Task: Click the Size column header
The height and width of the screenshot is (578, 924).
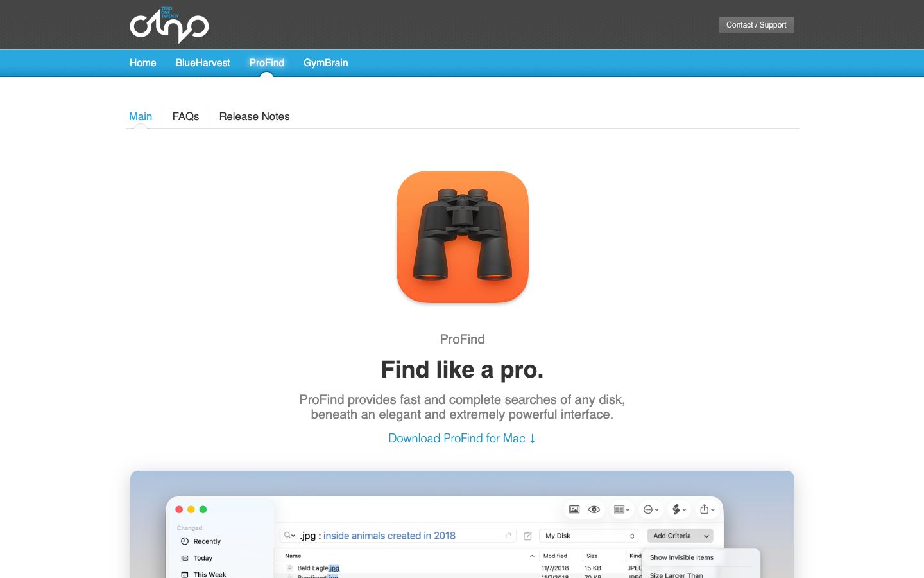Action: point(592,556)
